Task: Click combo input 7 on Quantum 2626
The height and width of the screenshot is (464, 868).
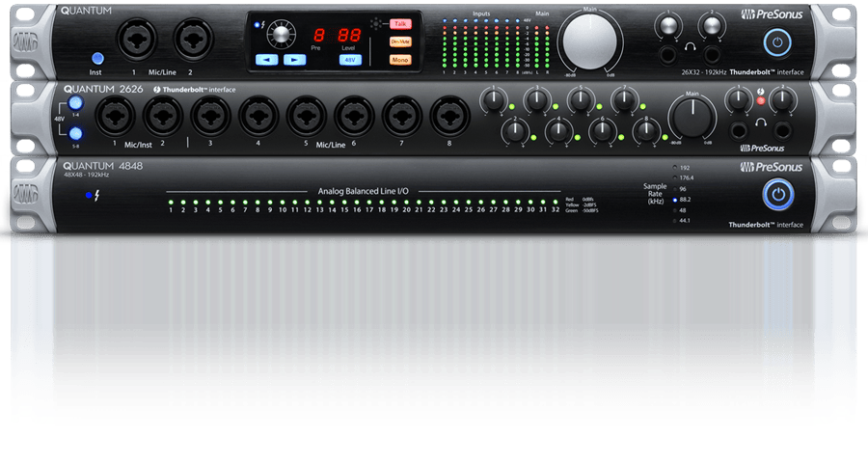Action: coord(402,117)
